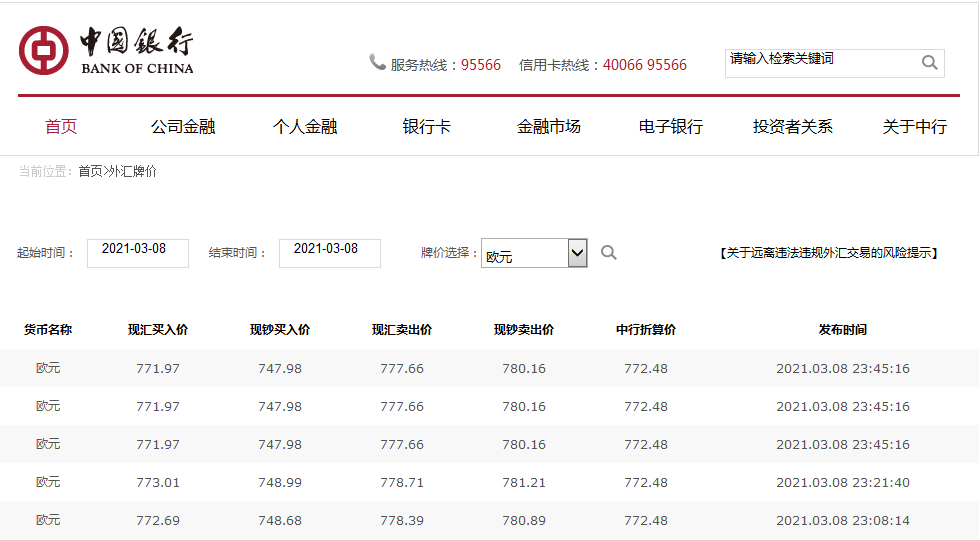This screenshot has height=540, width=980.
Task: Click the 外汇牌价 breadcrumb text
Action: 132,172
